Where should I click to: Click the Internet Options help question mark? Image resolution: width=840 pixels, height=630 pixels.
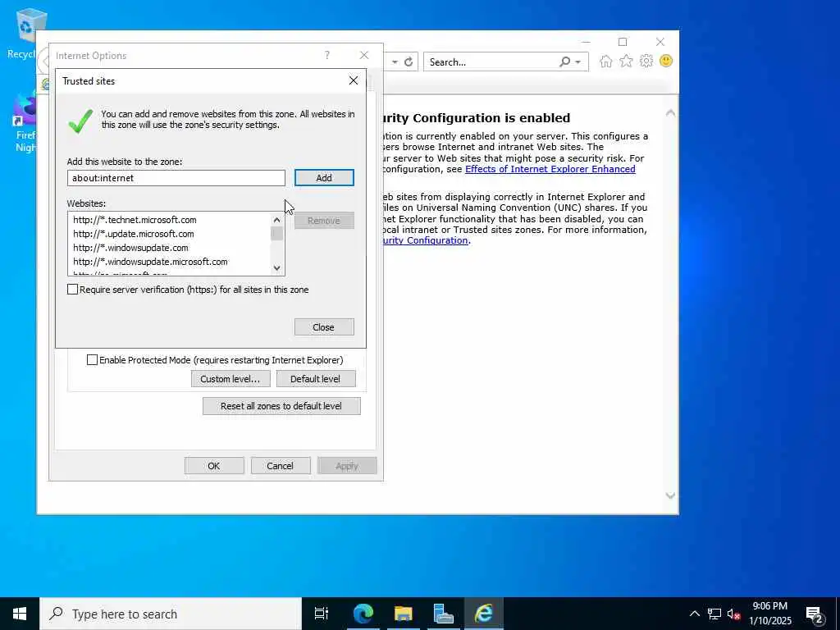pyautogui.click(x=326, y=55)
